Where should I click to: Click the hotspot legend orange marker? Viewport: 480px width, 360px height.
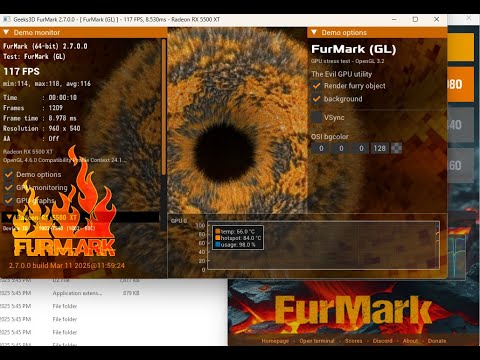[x=218, y=238]
